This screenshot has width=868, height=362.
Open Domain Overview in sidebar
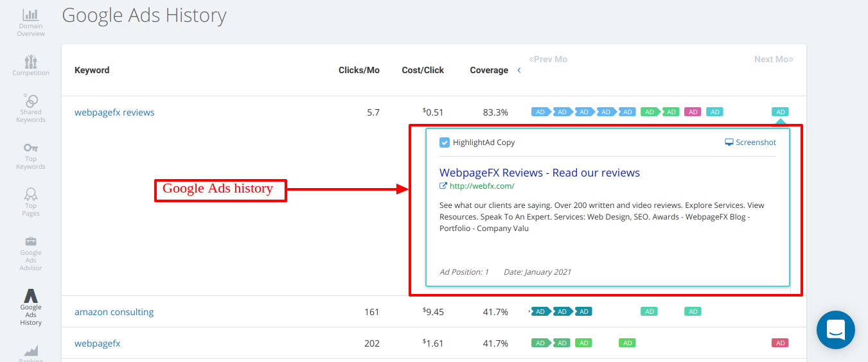click(30, 22)
